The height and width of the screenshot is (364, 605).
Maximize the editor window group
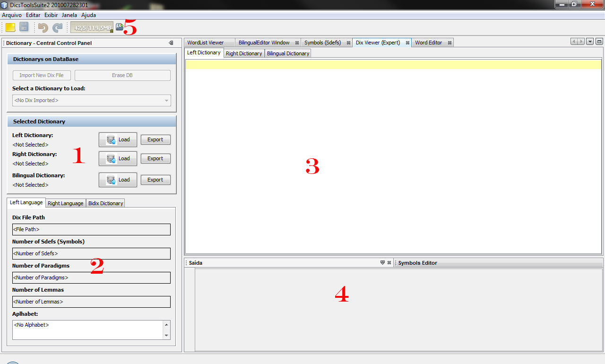(599, 42)
